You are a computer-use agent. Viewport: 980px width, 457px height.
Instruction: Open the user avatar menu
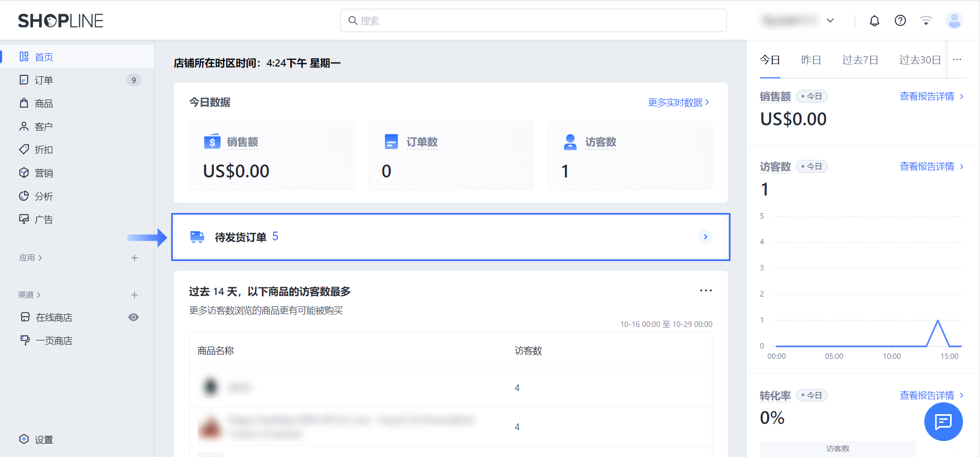click(x=954, y=21)
